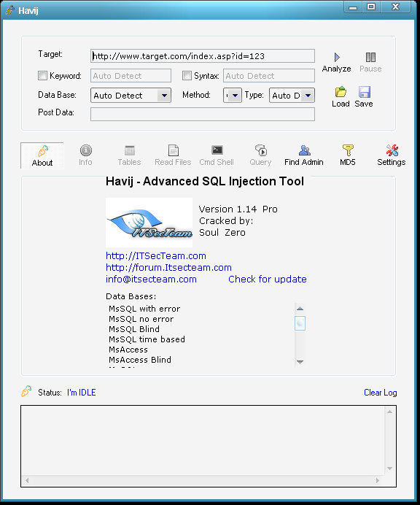Click the Clear Log link
Image resolution: width=420 pixels, height=505 pixels.
coord(380,393)
